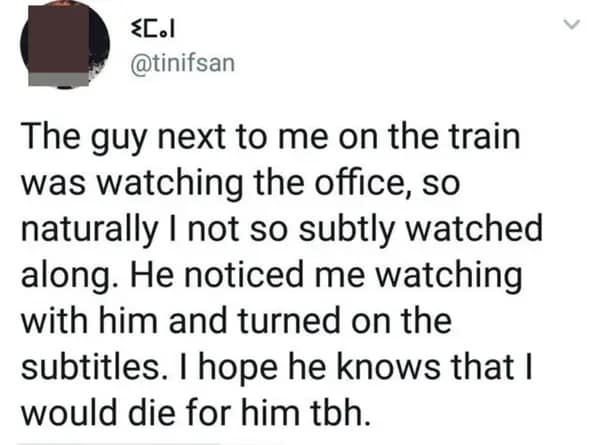Click the line beginning with "naturally I not"
The width and height of the screenshot is (600, 445).
[281, 228]
